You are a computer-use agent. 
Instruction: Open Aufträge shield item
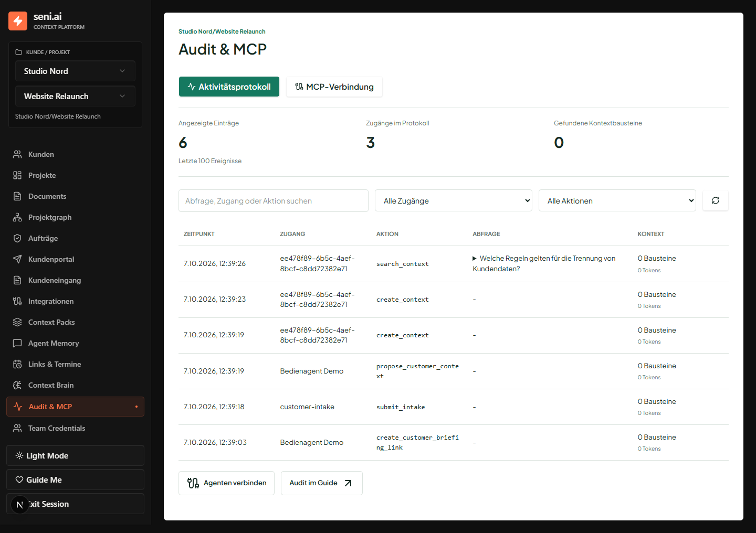click(75, 238)
